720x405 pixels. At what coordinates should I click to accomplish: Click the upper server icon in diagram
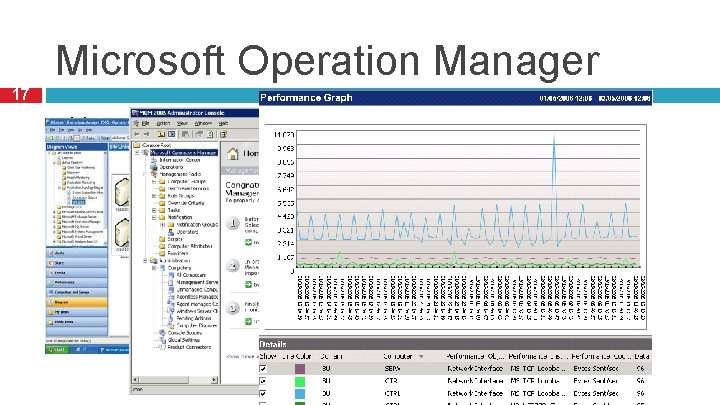(122, 193)
